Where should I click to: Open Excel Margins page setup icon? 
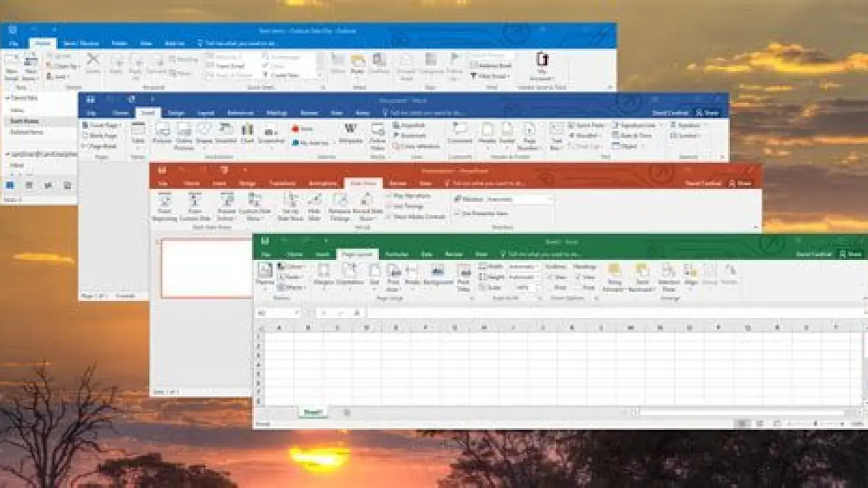(x=323, y=274)
